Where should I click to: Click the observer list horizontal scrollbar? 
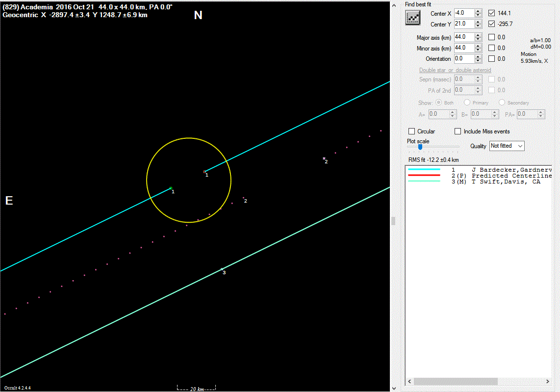456,381
